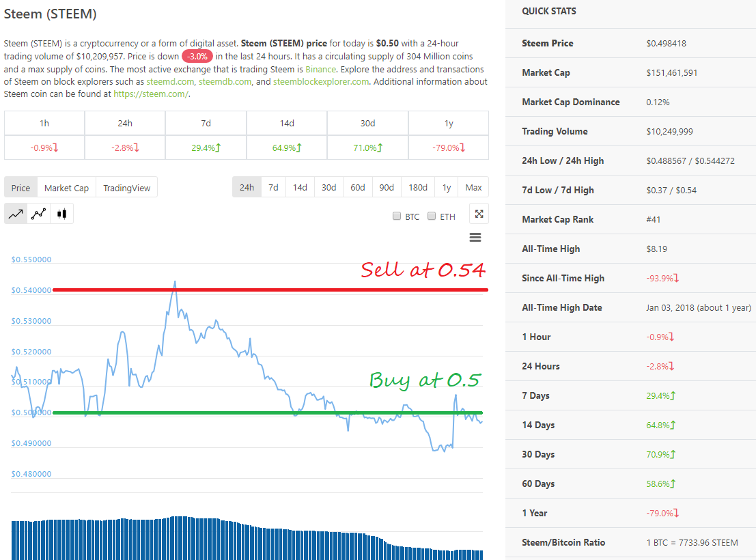Click the 64.9% fourteen-day change cell

[287, 148]
